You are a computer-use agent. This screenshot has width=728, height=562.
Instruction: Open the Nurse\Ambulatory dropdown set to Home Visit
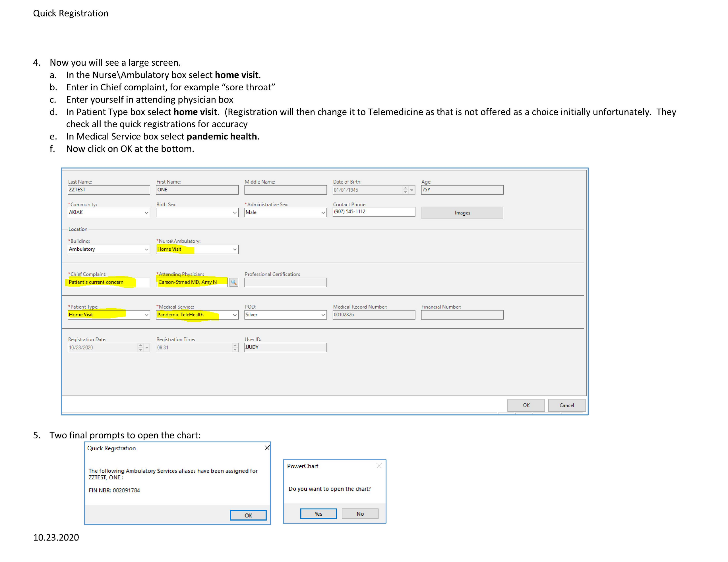[235, 249]
